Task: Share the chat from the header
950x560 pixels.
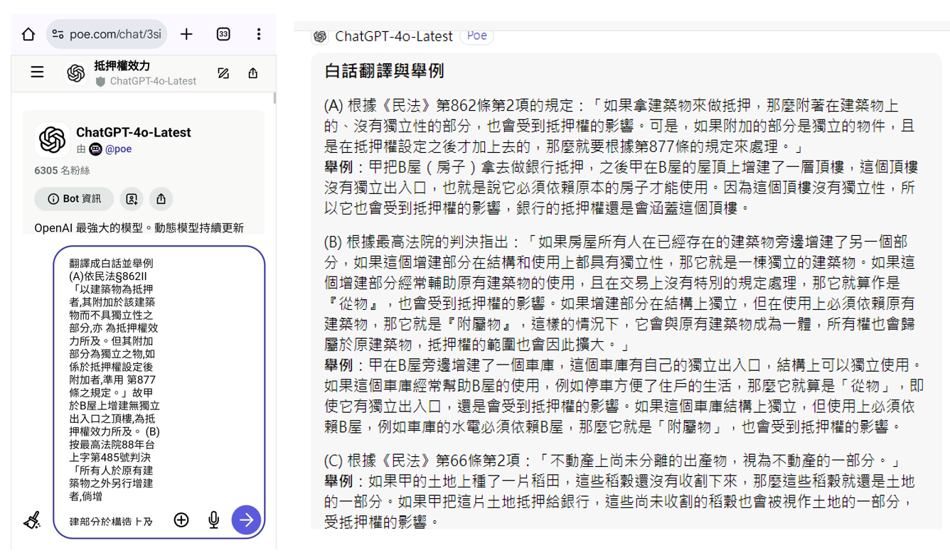Action: click(x=253, y=72)
